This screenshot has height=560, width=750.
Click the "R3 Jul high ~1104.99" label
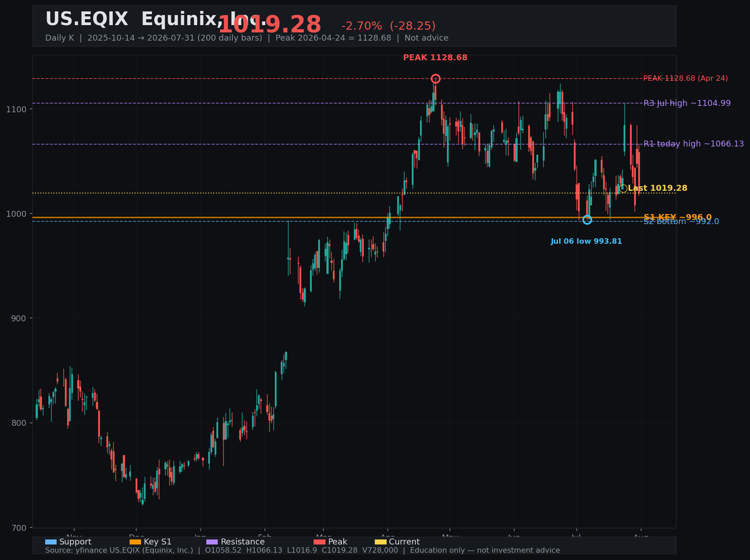point(687,103)
